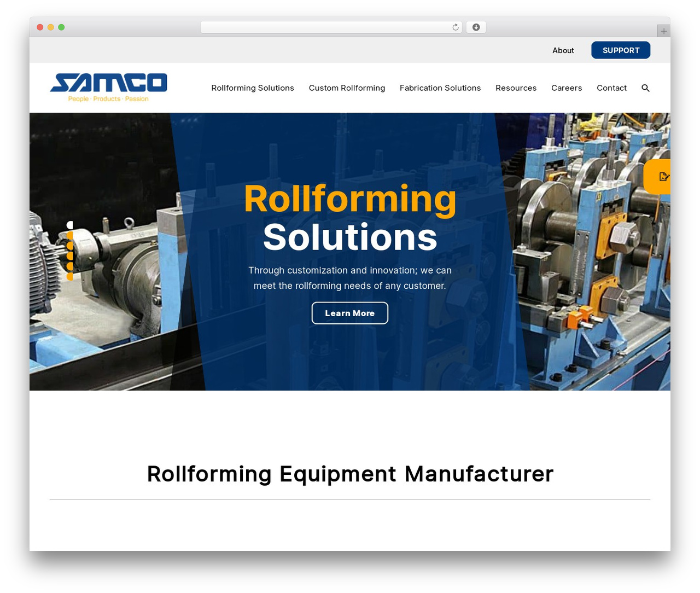
Task: Click the Learn More button
Action: 350,313
